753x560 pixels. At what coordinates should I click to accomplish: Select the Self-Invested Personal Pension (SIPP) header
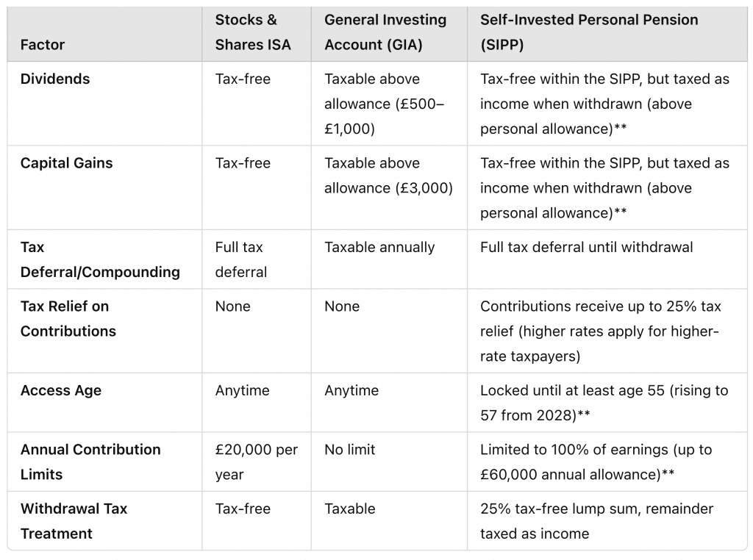pyautogui.click(x=589, y=32)
